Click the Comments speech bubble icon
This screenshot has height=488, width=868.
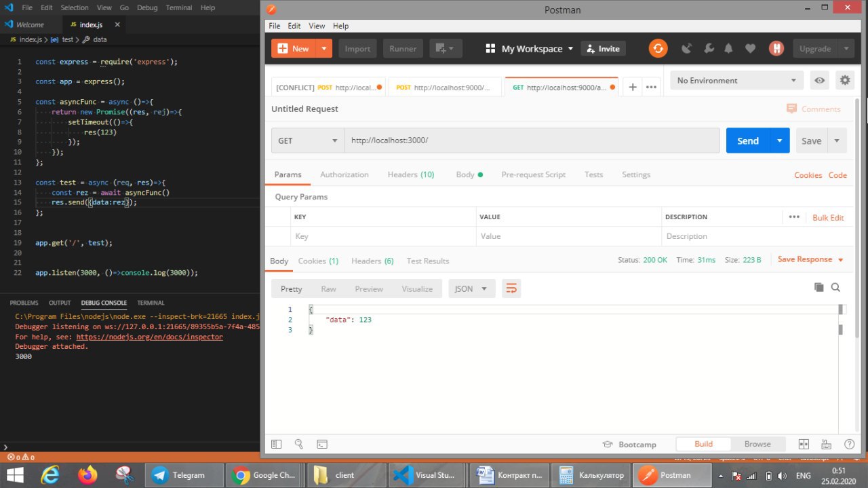tap(791, 109)
